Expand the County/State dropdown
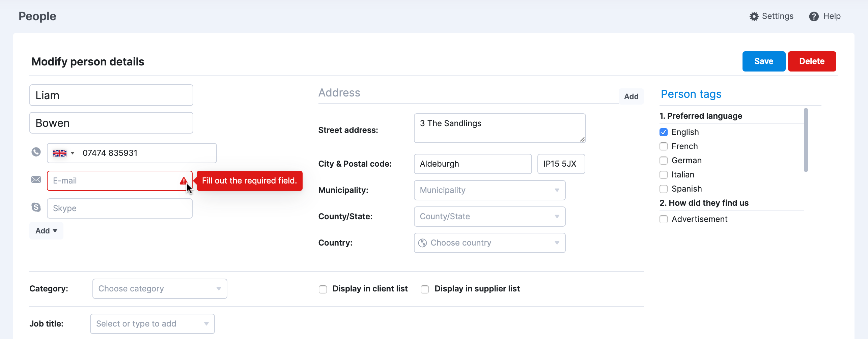This screenshot has height=339, width=868. click(489, 217)
